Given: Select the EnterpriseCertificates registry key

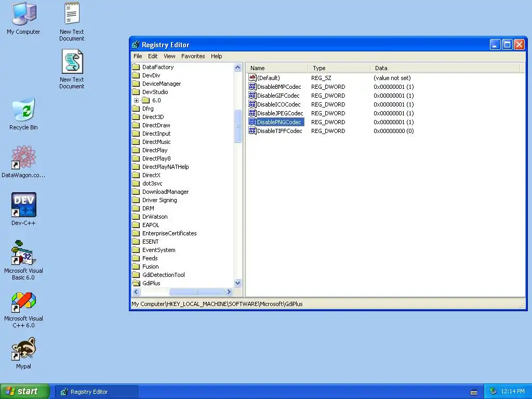Looking at the screenshot, I should (x=169, y=233).
